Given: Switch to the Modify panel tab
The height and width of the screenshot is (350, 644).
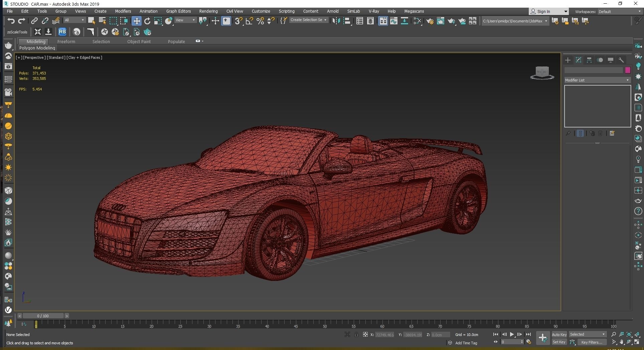Looking at the screenshot, I should 579,60.
